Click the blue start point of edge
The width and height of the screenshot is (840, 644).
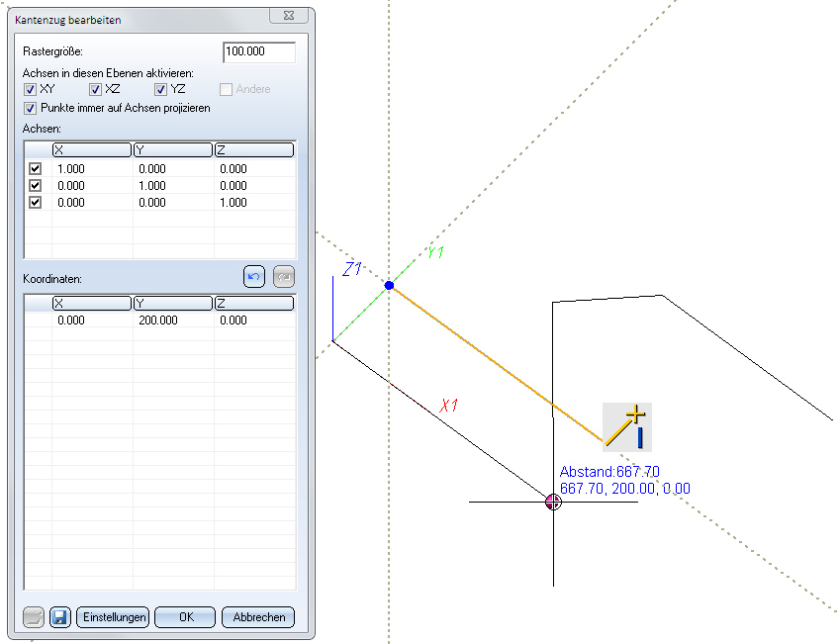tap(389, 285)
